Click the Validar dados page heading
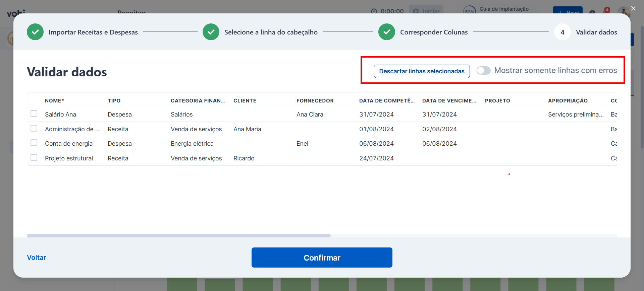 coord(67,72)
